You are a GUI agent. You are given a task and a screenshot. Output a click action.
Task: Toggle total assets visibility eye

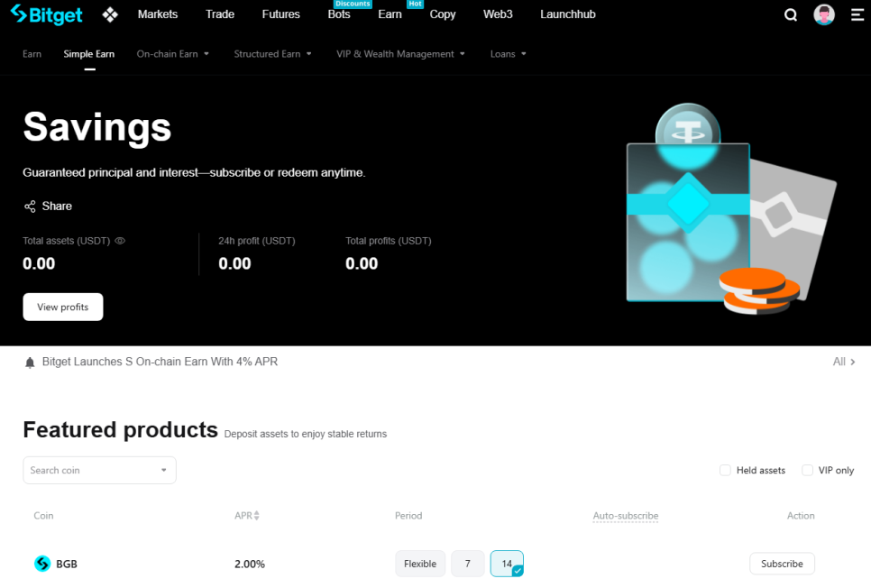pos(120,241)
